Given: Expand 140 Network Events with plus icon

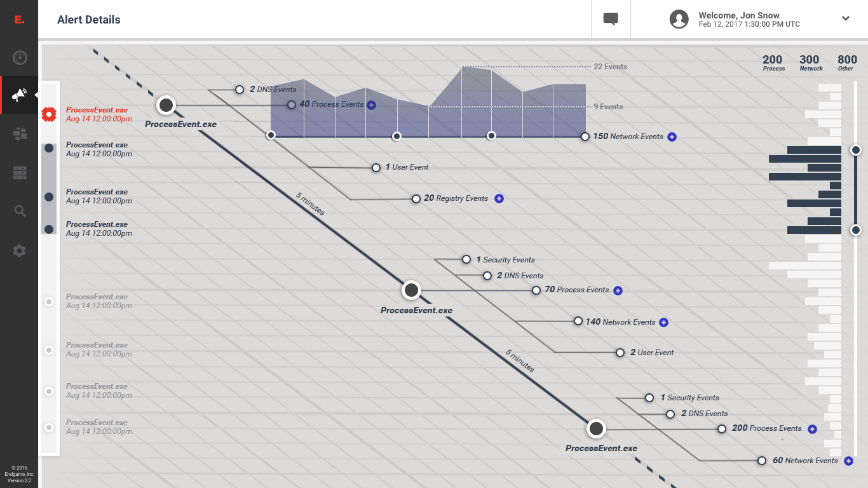Looking at the screenshot, I should [663, 323].
